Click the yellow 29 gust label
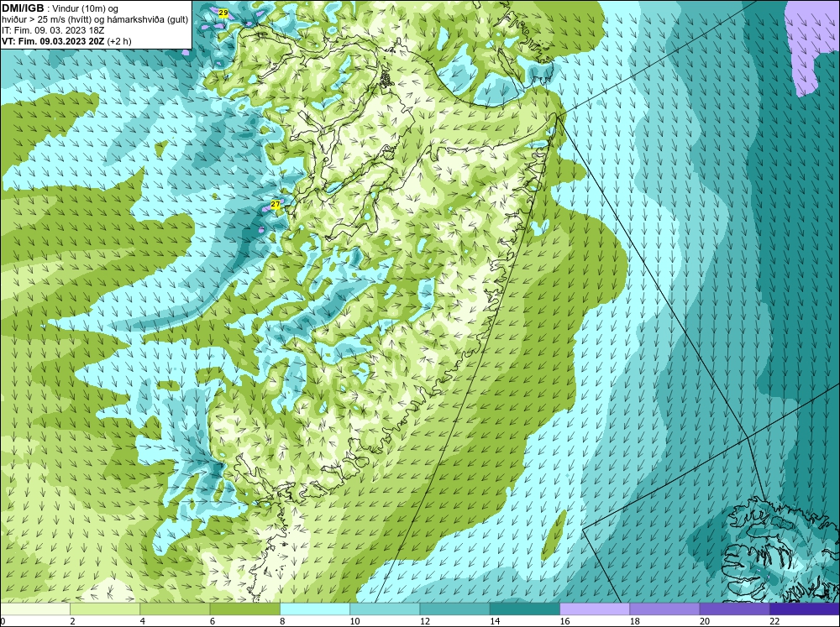The height and width of the screenshot is (627, 840). pyautogui.click(x=223, y=13)
